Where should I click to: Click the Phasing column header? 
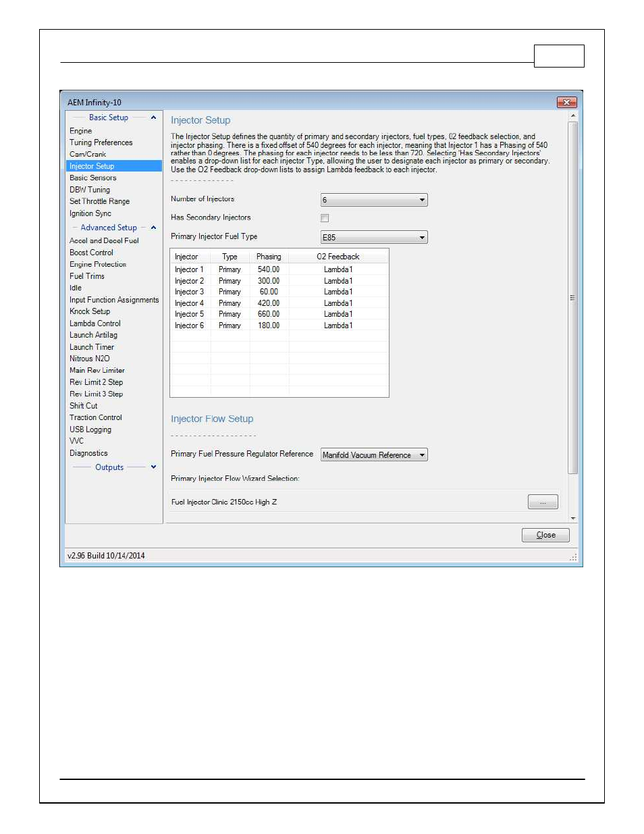(269, 257)
